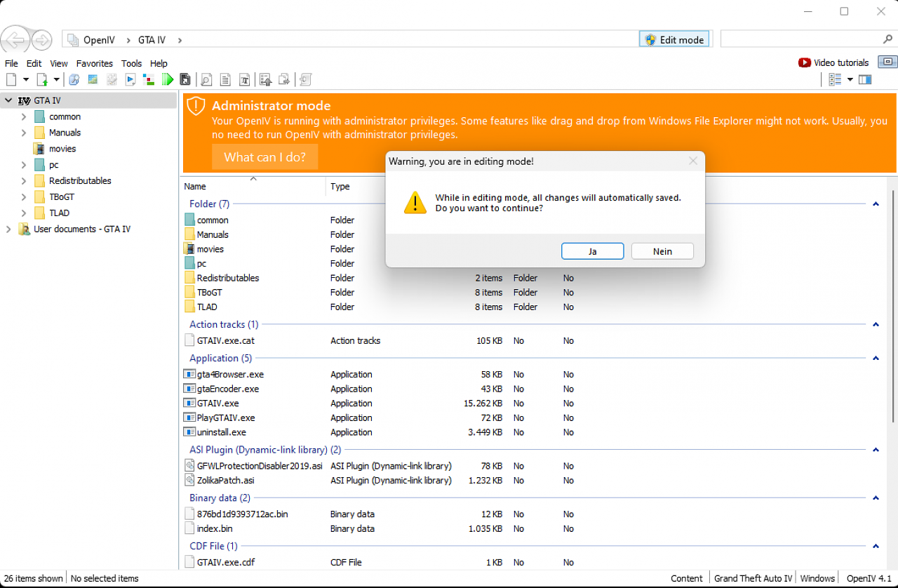Select the GTAIV.exe file row
Image resolution: width=898 pixels, height=588 pixels.
coord(217,403)
